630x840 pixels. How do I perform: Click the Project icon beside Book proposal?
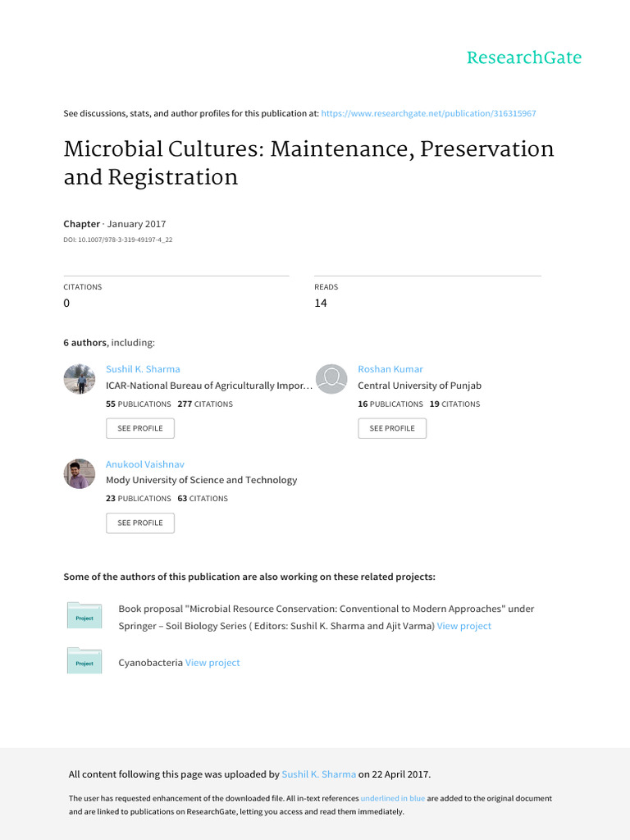click(x=84, y=615)
